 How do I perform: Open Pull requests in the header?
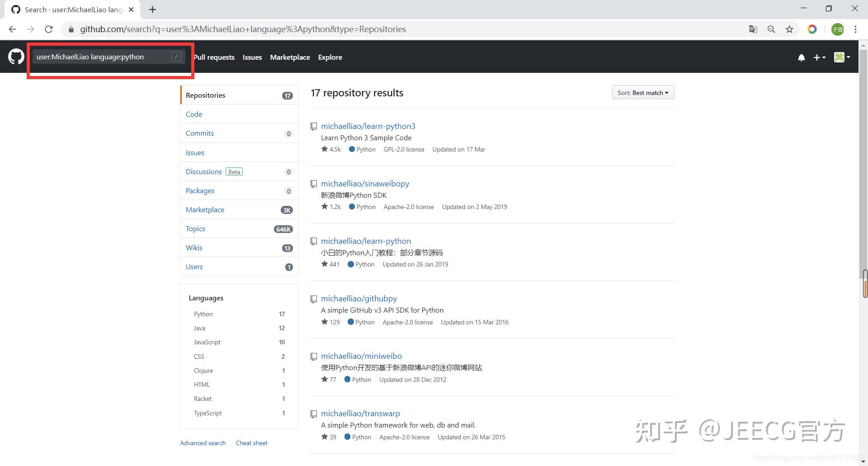(214, 57)
